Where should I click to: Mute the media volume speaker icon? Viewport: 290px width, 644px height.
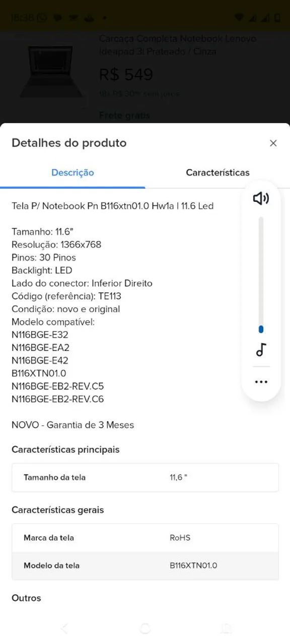pyautogui.click(x=261, y=198)
